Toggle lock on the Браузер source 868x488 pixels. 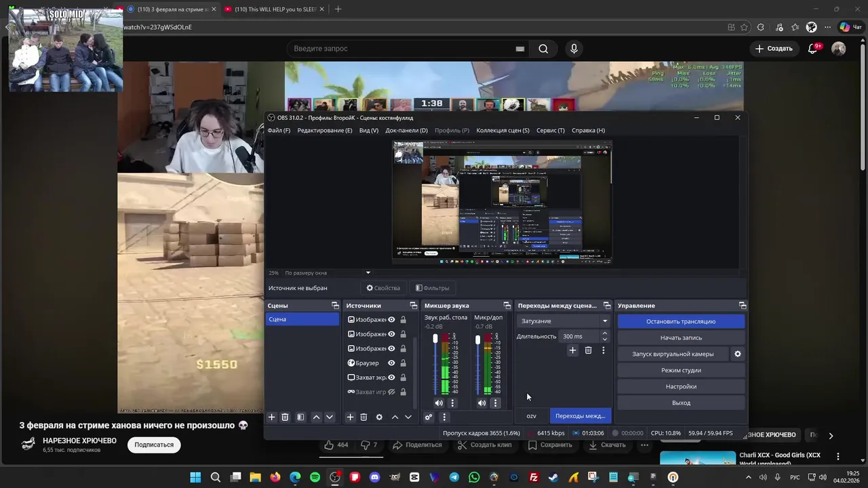click(403, 363)
